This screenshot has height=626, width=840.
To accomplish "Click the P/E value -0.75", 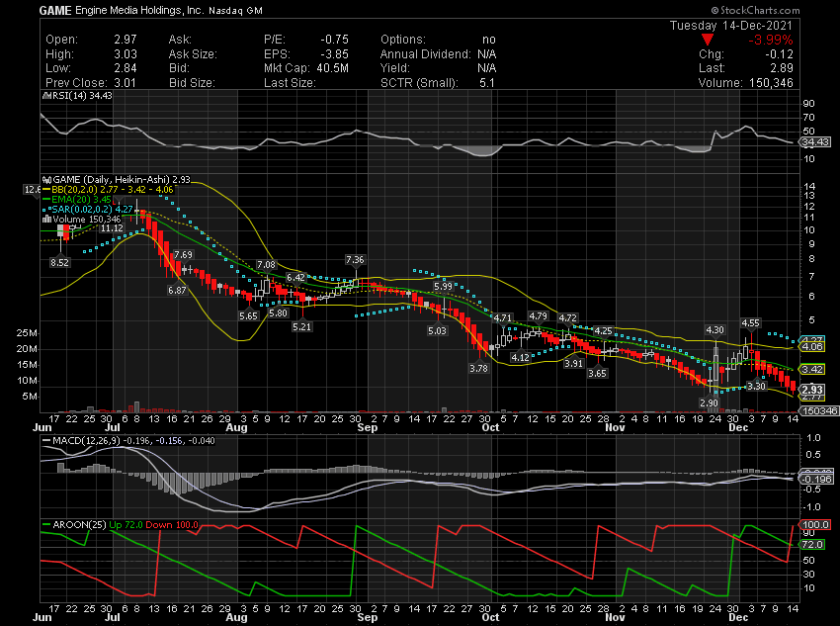I will click(334, 40).
